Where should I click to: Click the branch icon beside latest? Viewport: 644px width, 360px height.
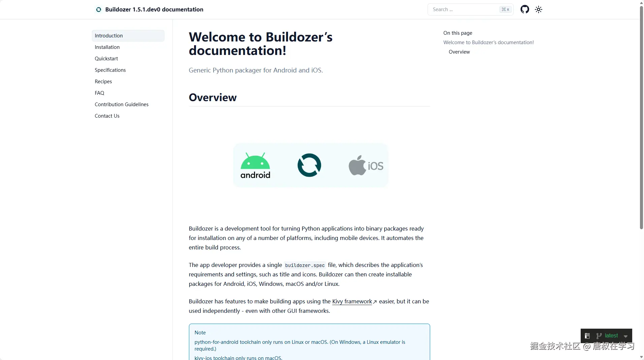(x=599, y=336)
